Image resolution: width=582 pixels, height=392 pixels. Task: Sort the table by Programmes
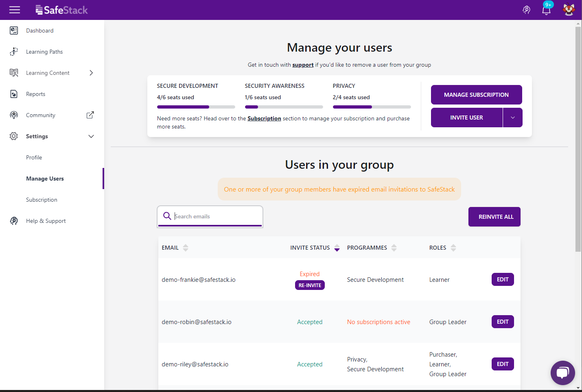tap(394, 248)
